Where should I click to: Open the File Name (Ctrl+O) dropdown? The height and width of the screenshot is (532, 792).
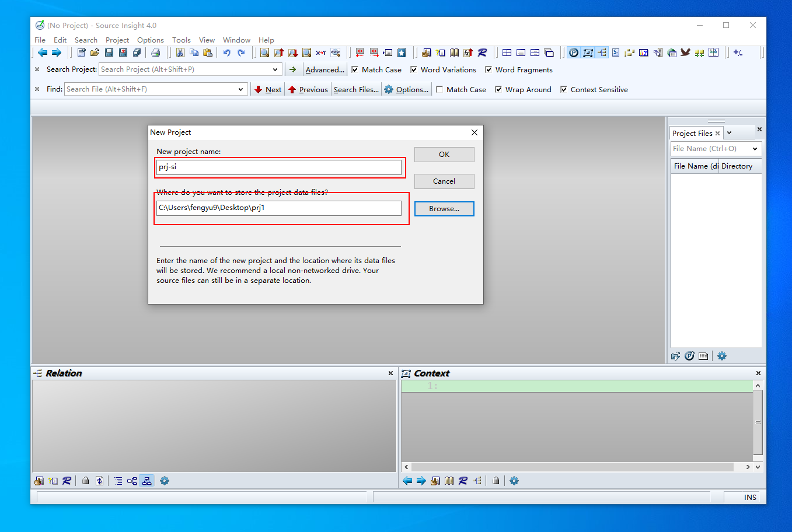[756, 149]
